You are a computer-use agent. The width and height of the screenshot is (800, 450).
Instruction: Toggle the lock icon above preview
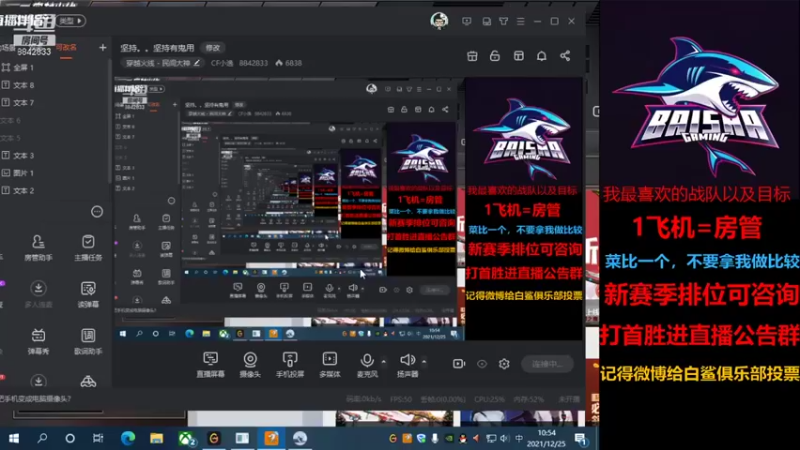click(x=494, y=56)
